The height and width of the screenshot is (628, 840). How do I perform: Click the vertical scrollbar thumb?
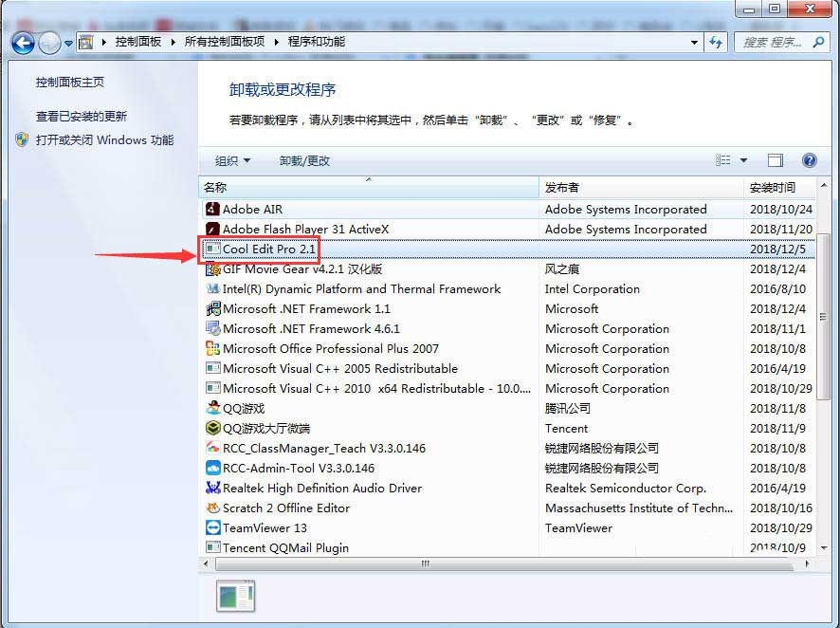824,316
